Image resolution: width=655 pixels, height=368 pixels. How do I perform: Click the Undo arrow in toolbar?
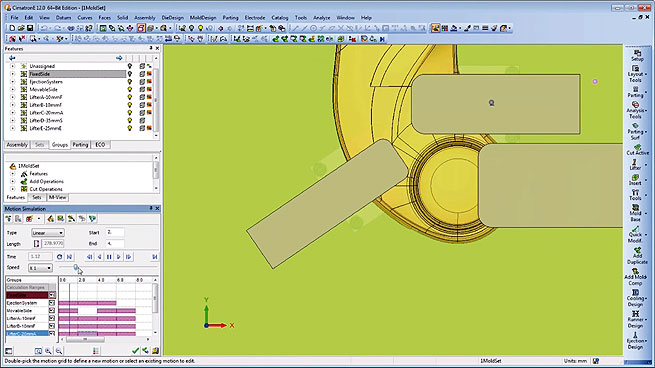[x=43, y=28]
